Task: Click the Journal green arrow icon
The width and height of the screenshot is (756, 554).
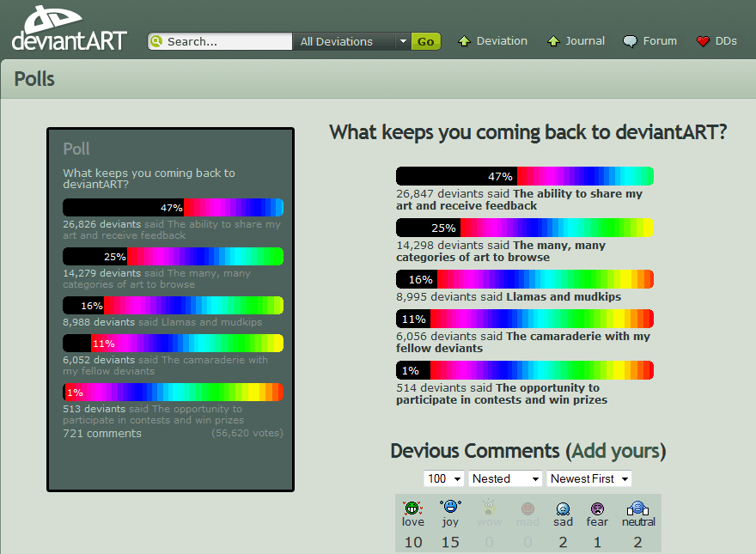Action: [x=553, y=41]
